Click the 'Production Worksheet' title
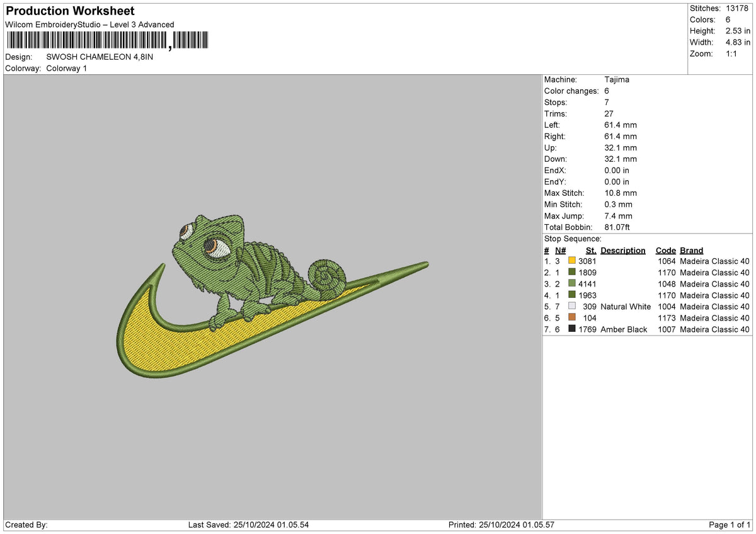 [x=71, y=11]
